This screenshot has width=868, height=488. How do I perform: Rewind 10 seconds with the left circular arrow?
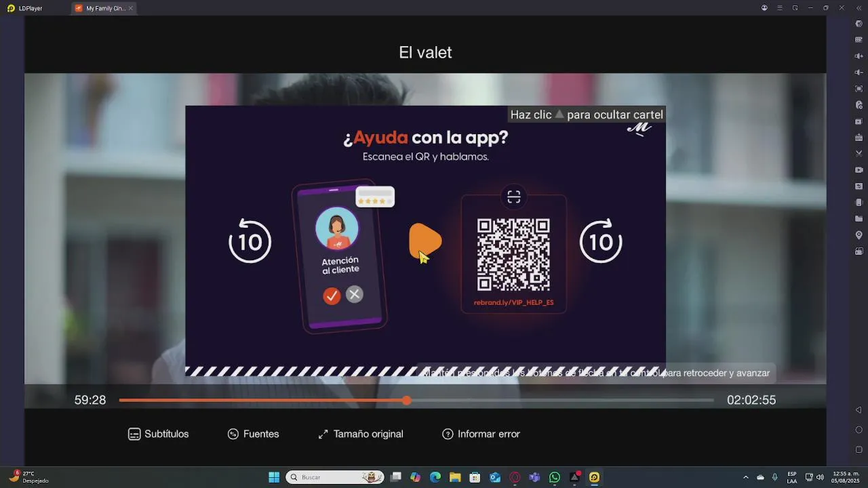250,241
